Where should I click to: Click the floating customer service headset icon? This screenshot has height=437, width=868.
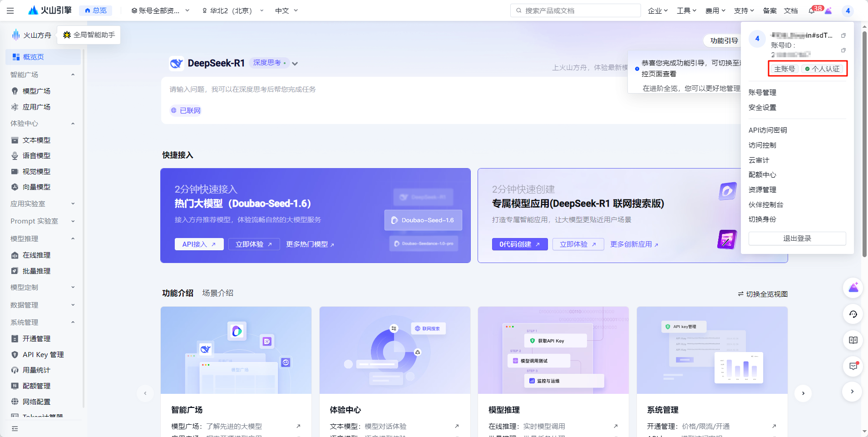tap(853, 314)
